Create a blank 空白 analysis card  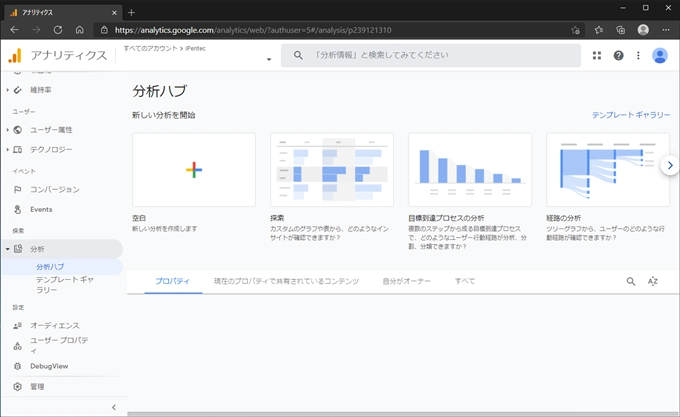point(194,169)
